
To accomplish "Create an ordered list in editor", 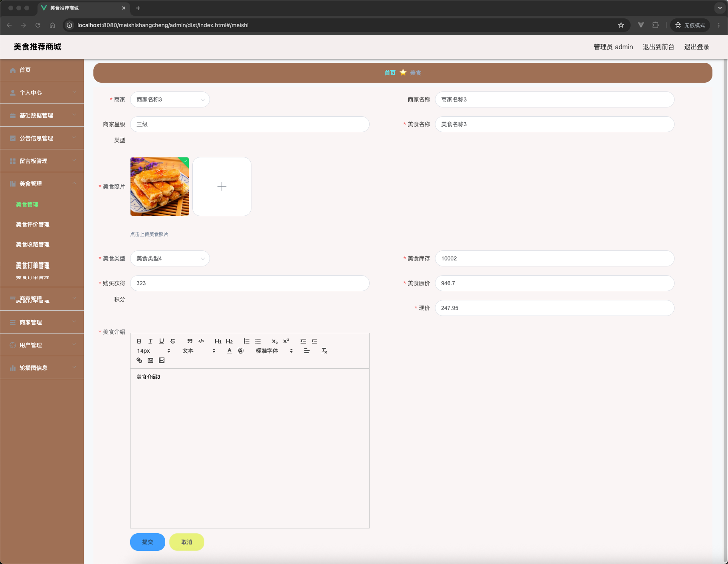I will [x=247, y=341].
